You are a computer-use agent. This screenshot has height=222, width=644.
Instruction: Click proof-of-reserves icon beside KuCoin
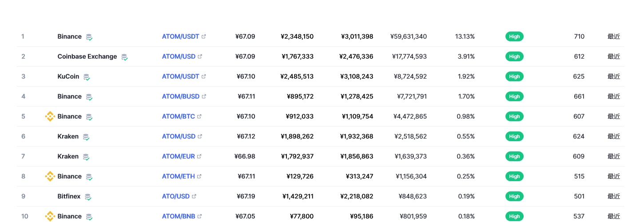tap(87, 77)
